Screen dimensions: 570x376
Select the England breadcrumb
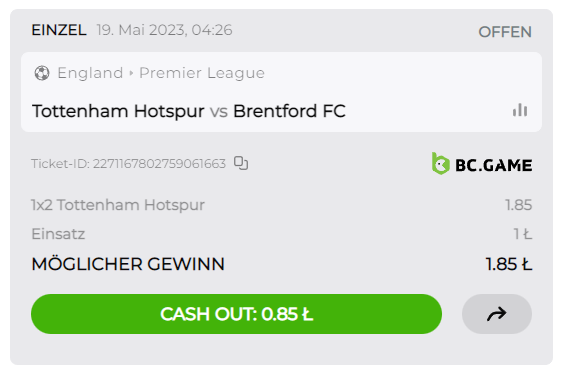click(x=90, y=73)
